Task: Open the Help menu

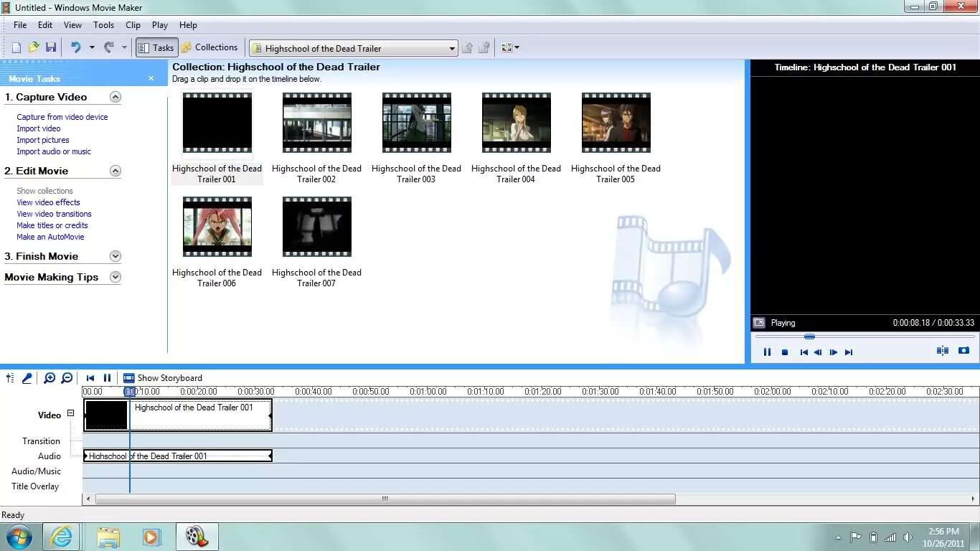Action: (x=188, y=24)
